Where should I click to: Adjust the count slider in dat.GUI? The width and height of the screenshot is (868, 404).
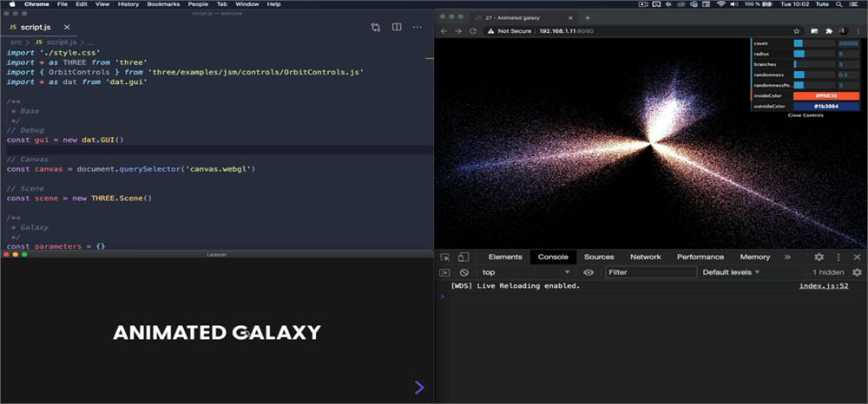coord(814,43)
